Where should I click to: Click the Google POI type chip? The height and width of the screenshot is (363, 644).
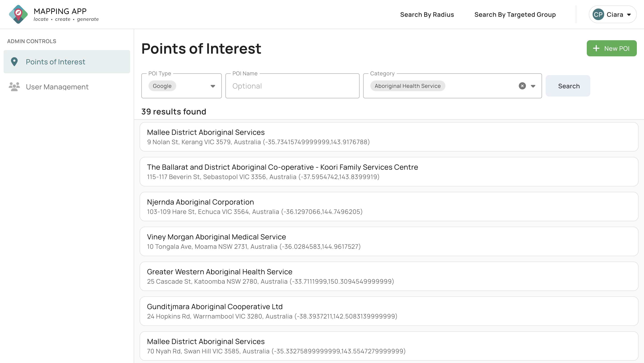coord(162,86)
